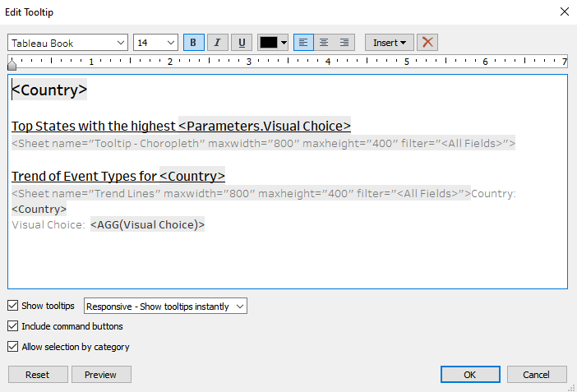This screenshot has height=392, width=577.
Task: Toggle Allow selection by category
Action: coord(13,347)
